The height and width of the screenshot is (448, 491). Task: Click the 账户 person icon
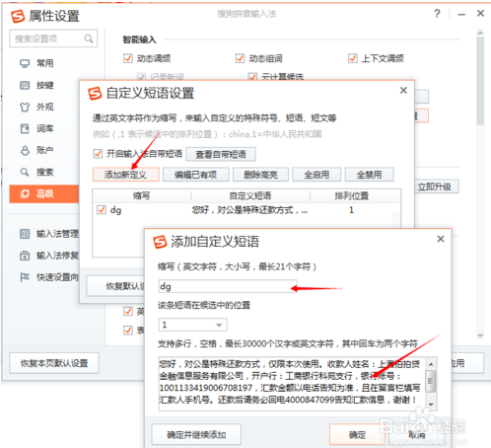pos(25,151)
